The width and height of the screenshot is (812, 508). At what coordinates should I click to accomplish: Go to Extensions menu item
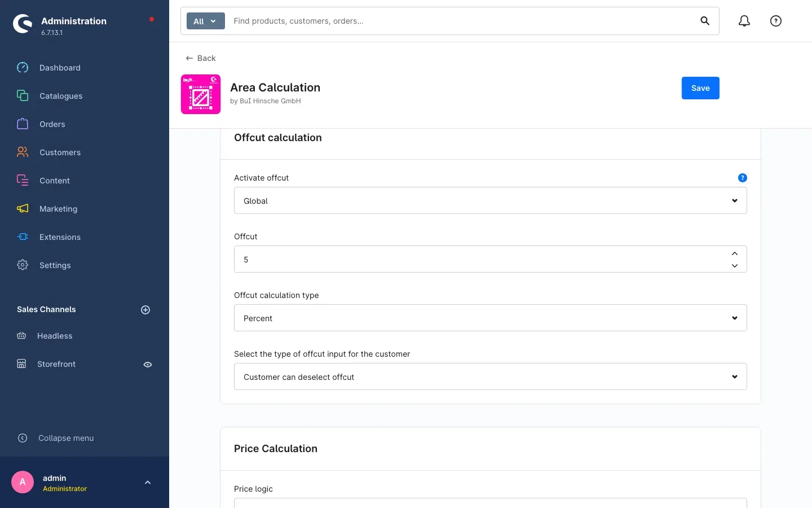60,237
